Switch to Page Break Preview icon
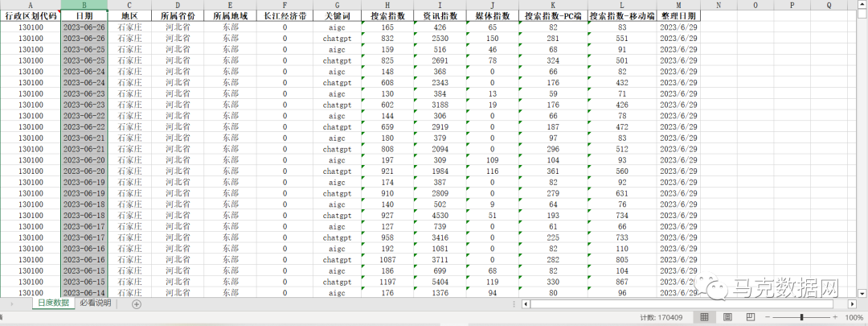This screenshot has height=326, width=868. point(750,316)
